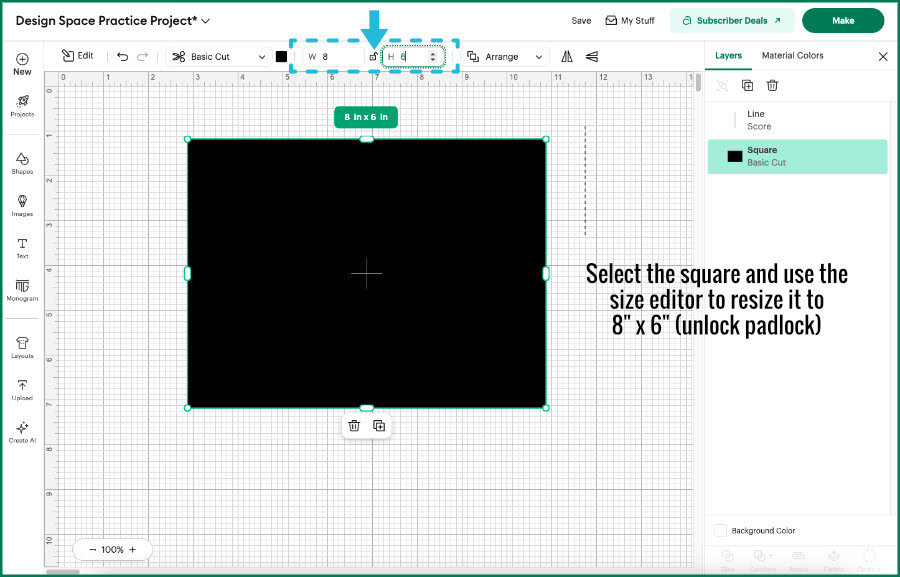Click the black rectangle on canvas
This screenshot has height=577, width=900.
point(366,273)
